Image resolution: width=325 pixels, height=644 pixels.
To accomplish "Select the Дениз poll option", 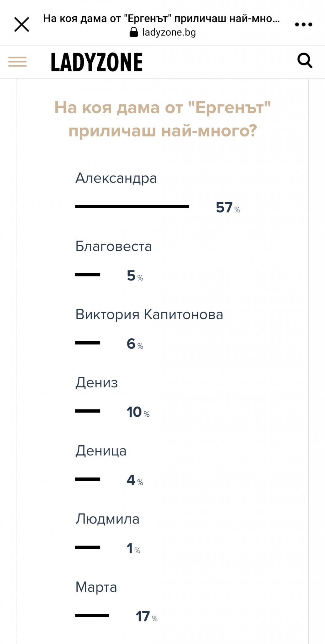I will tap(96, 383).
